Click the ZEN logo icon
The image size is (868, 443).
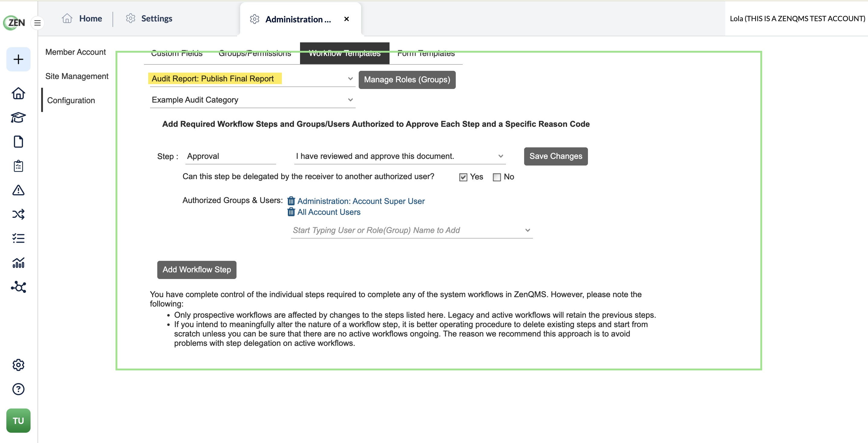[14, 23]
